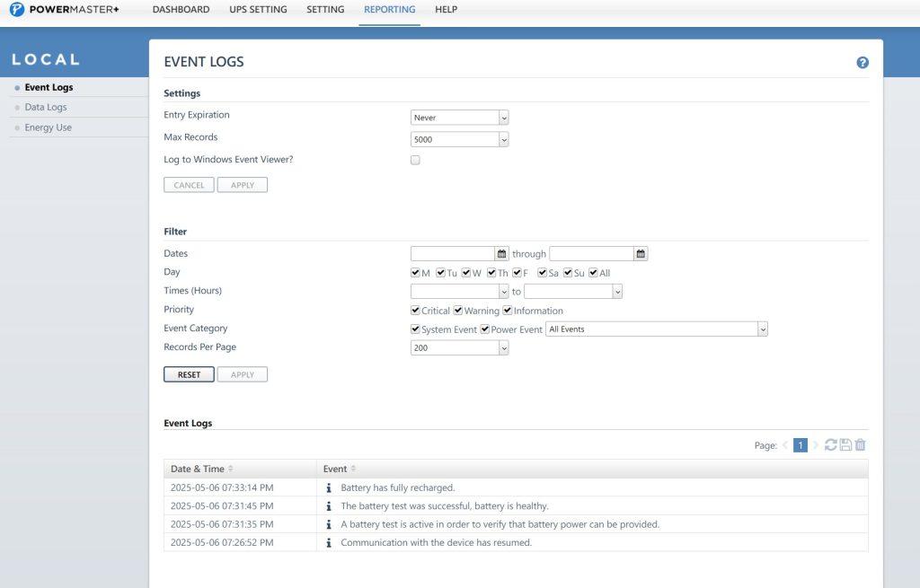Uncheck the Friday (F) day filter
The image size is (920, 588).
pos(517,273)
